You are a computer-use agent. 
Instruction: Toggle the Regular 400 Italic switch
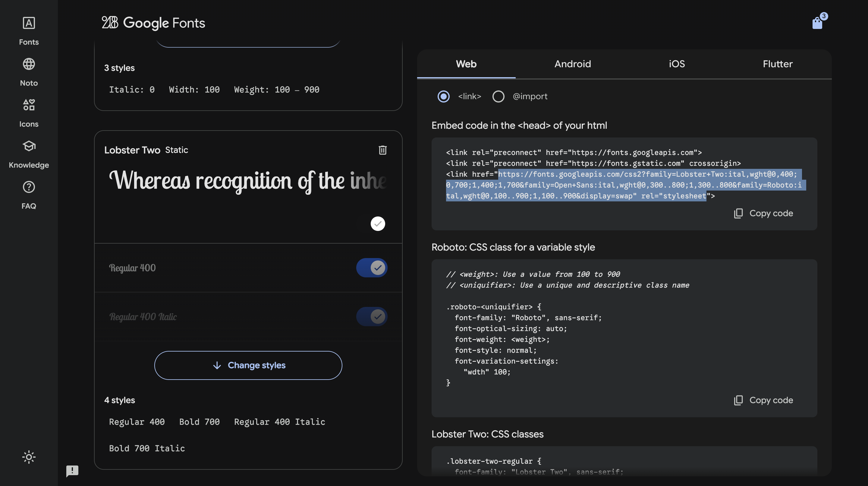click(372, 317)
